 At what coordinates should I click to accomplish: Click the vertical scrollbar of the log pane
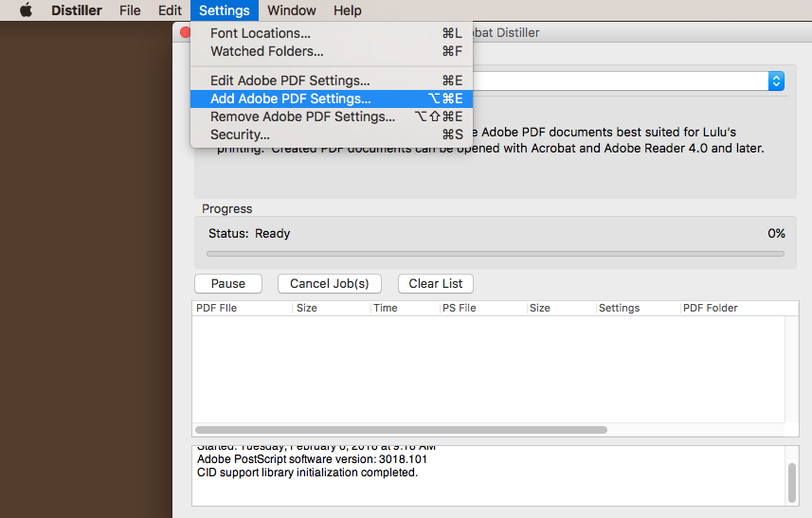(x=792, y=483)
